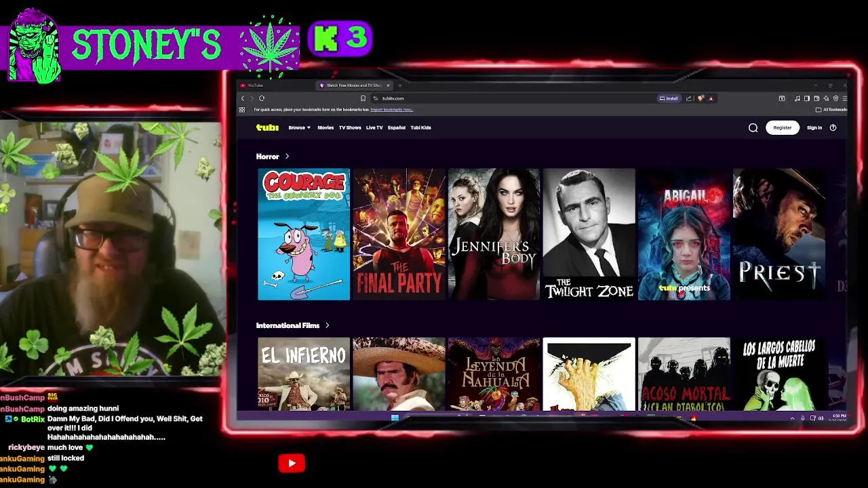Expand the International Films category arrow
Viewport: 868px width, 488px height.
[327, 325]
